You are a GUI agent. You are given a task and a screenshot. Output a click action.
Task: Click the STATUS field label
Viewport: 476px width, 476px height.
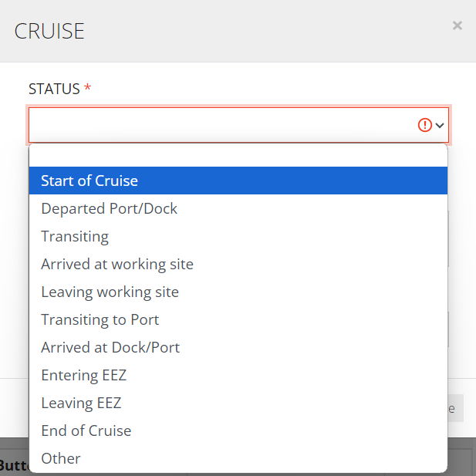54,89
